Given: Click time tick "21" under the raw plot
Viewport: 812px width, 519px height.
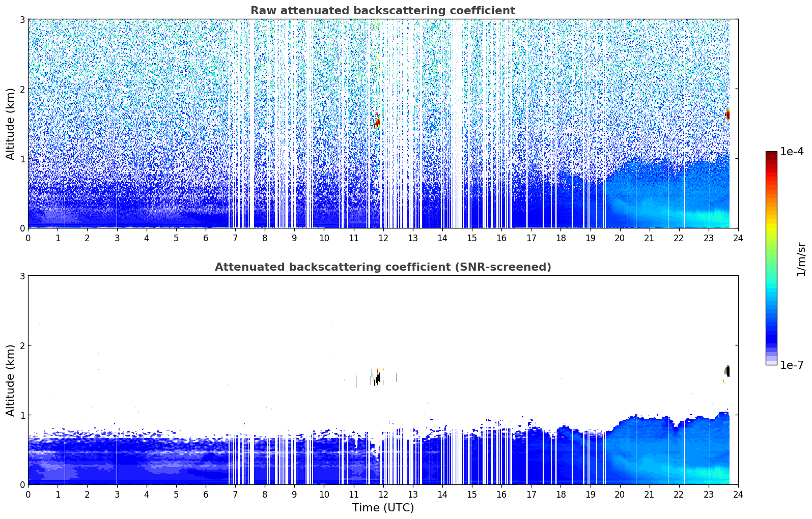Looking at the screenshot, I should [649, 238].
